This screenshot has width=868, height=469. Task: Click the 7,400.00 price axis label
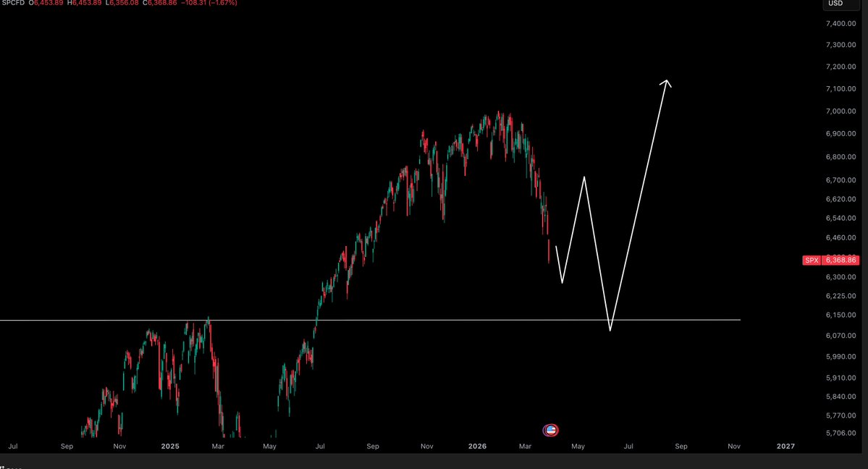point(840,24)
